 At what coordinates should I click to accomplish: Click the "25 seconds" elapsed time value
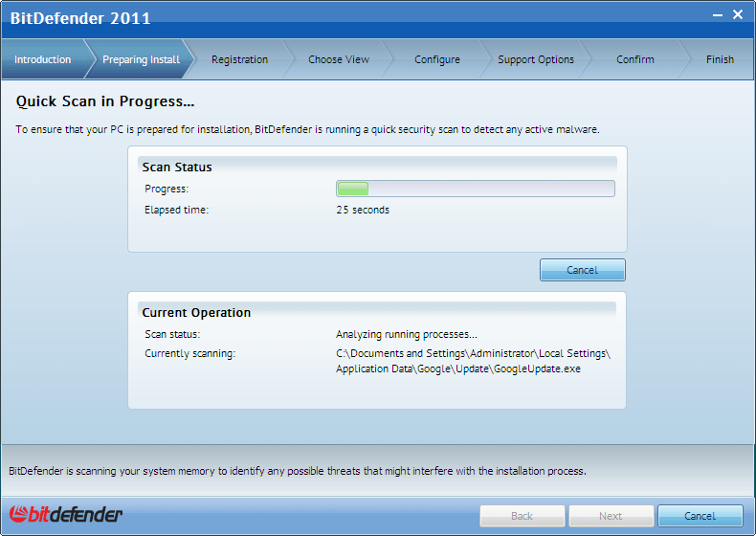pyautogui.click(x=363, y=210)
